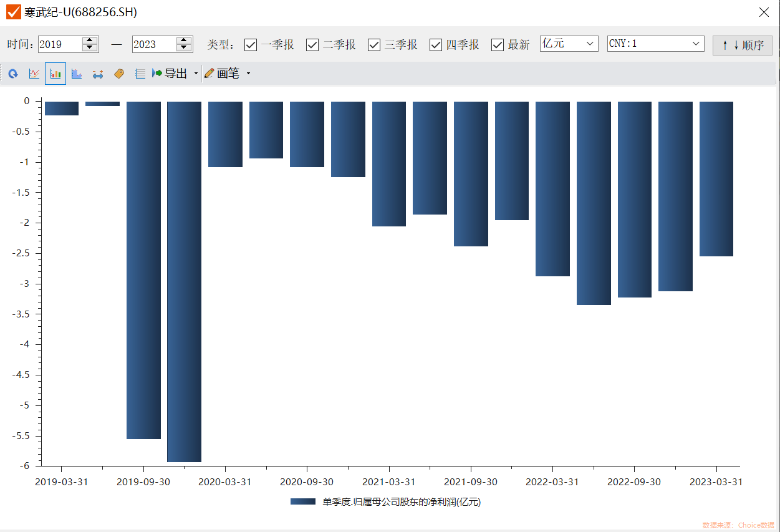Screen dimensions: 780x532
Task: Click the x-axis label 2021-09-30
Action: click(471, 482)
